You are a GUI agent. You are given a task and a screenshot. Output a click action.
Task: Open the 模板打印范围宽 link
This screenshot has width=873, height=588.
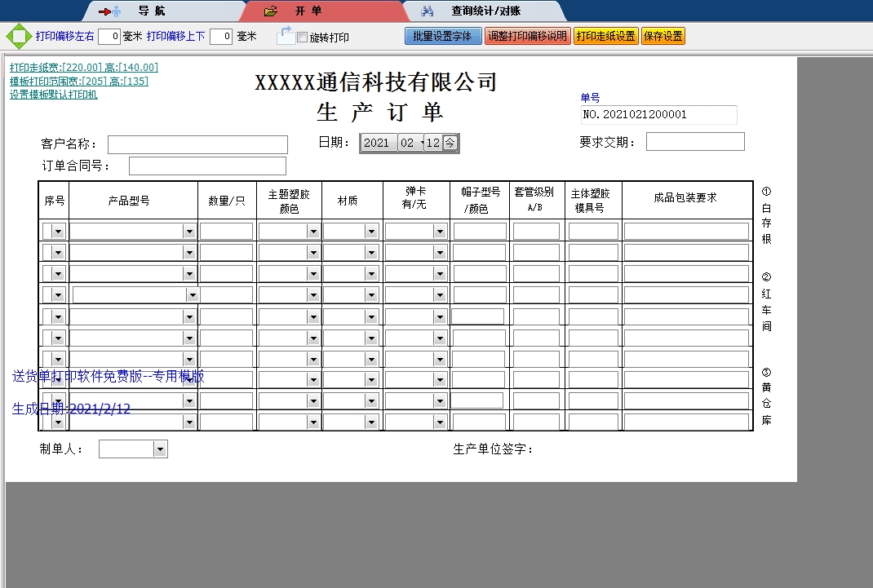[x=79, y=81]
